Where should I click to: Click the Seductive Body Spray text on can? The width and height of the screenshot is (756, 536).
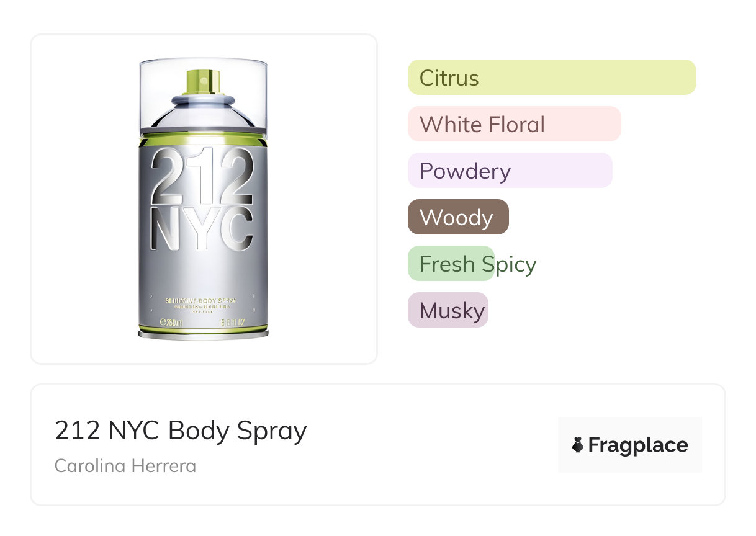[x=203, y=300]
